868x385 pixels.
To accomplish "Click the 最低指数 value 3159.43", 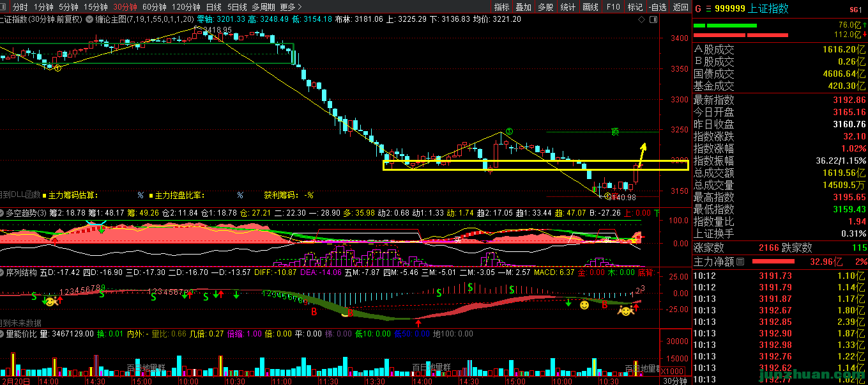I will [x=849, y=209].
